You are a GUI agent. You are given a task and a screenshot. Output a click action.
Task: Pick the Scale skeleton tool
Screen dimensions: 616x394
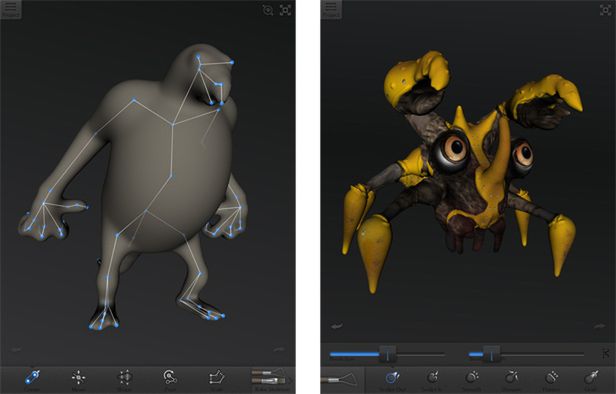point(216,379)
